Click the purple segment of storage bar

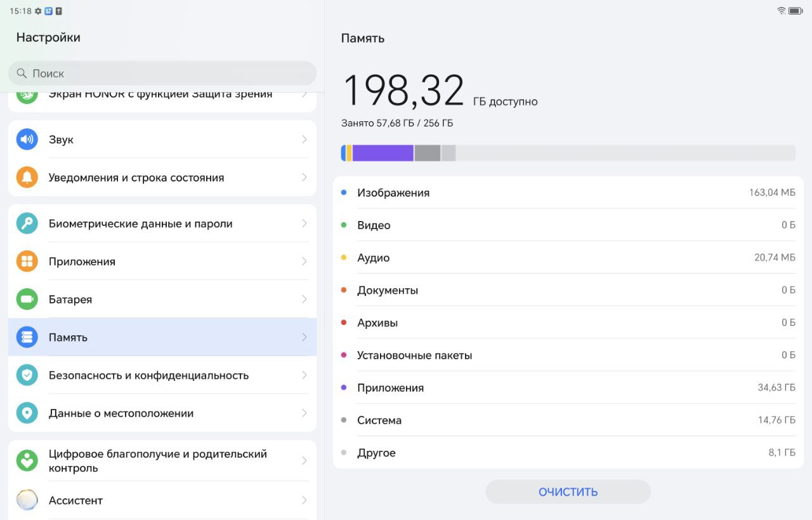(383, 153)
